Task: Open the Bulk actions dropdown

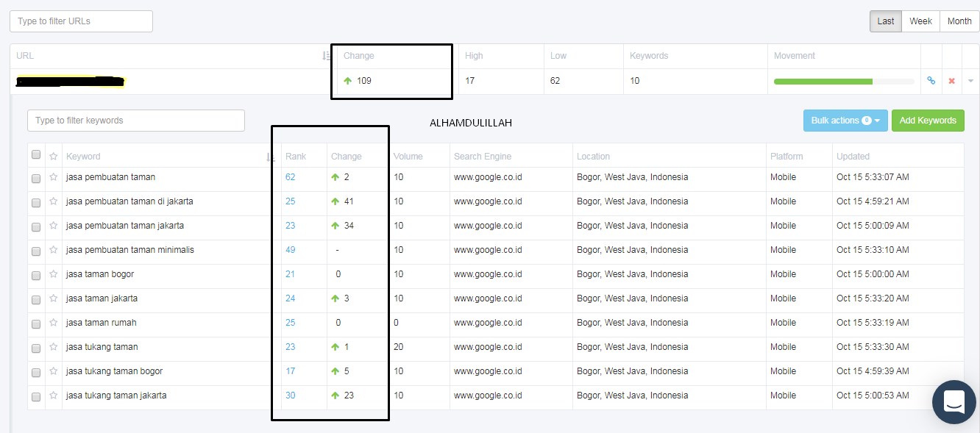Action: point(845,121)
